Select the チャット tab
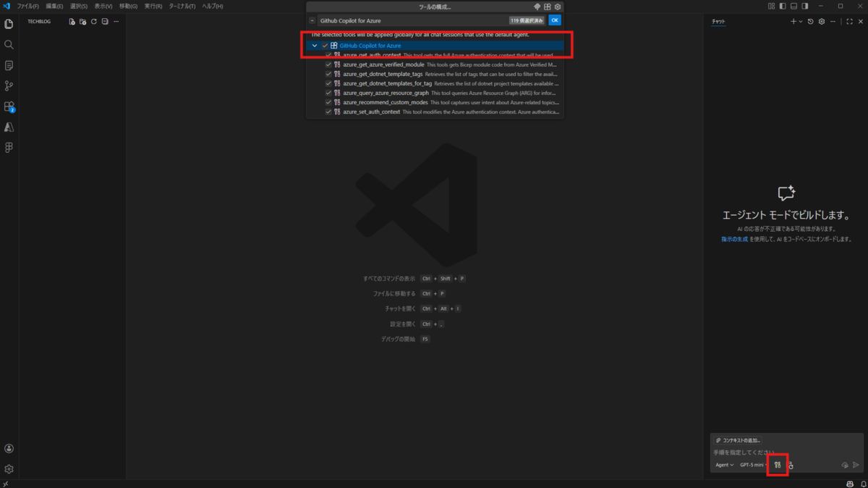868x488 pixels. (718, 22)
